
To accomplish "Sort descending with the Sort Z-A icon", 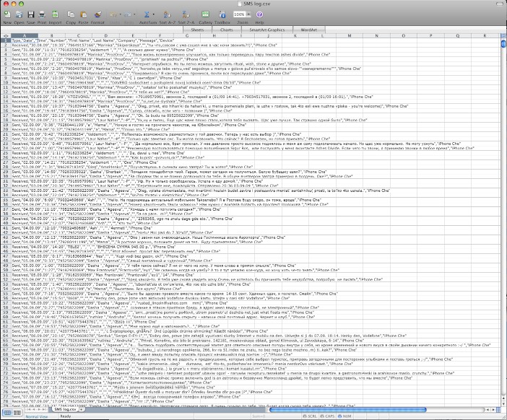I will tap(186, 14).
